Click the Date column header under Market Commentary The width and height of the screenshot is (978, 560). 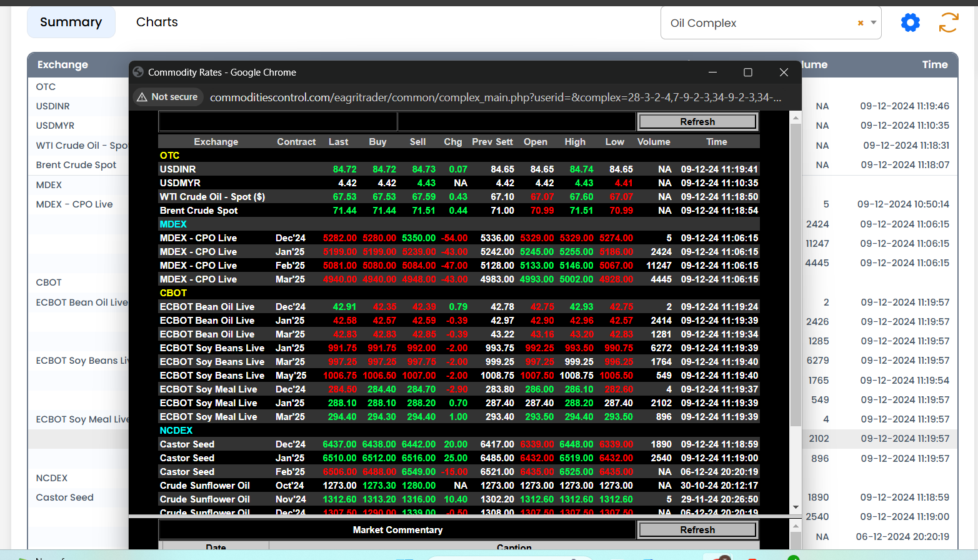click(x=216, y=547)
